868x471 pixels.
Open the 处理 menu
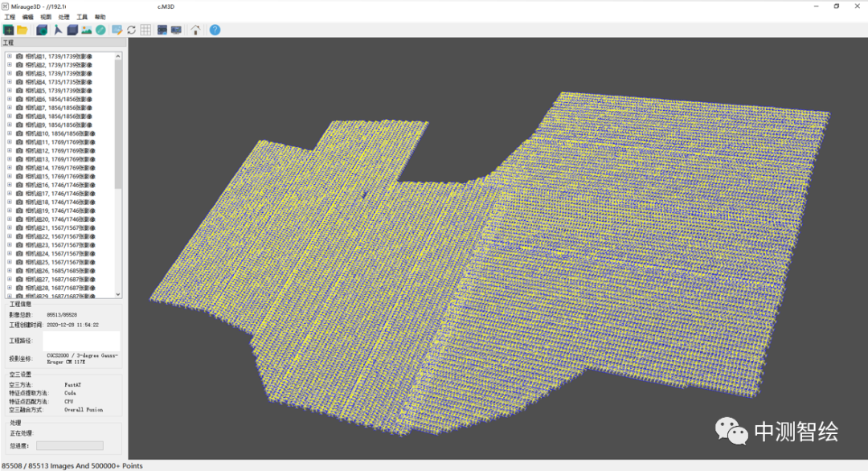click(64, 17)
